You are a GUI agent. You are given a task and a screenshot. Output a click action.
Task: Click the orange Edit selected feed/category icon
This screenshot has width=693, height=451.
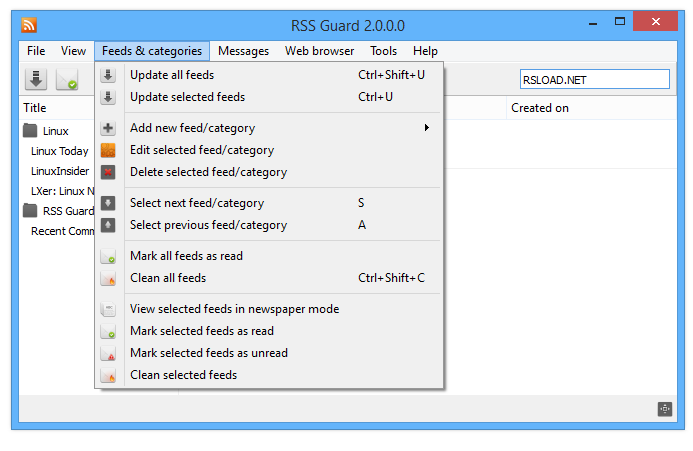(108, 150)
